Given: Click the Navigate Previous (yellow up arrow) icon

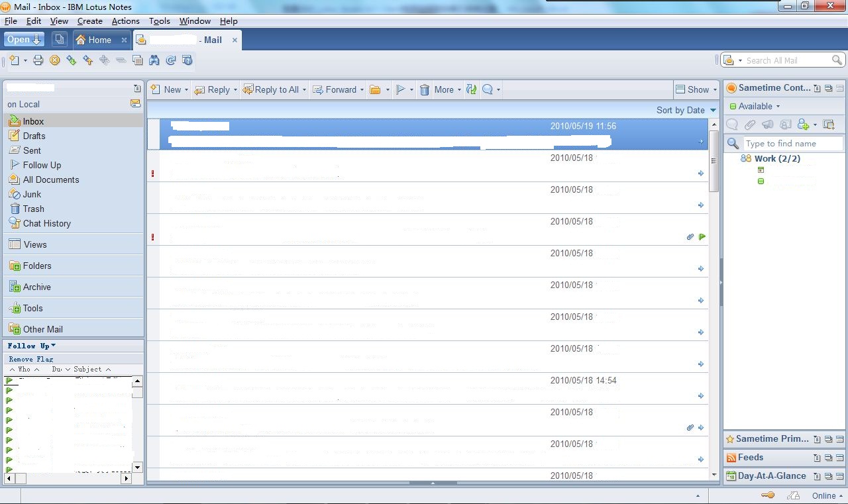Looking at the screenshot, I should (x=88, y=60).
